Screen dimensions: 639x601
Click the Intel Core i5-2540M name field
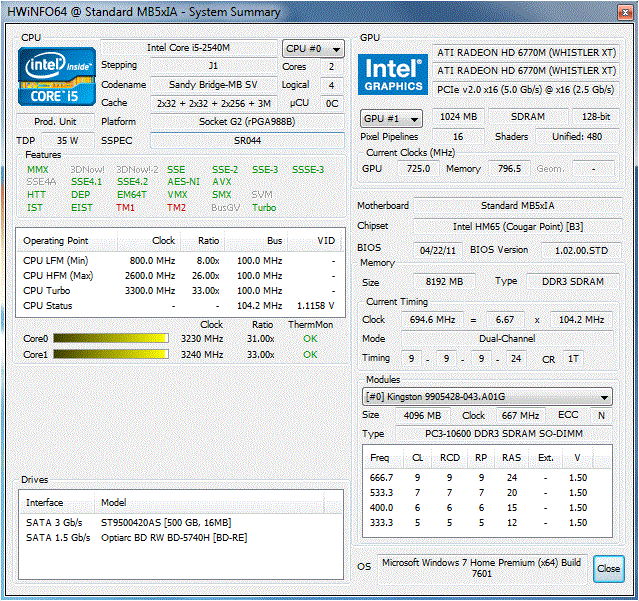[x=188, y=48]
